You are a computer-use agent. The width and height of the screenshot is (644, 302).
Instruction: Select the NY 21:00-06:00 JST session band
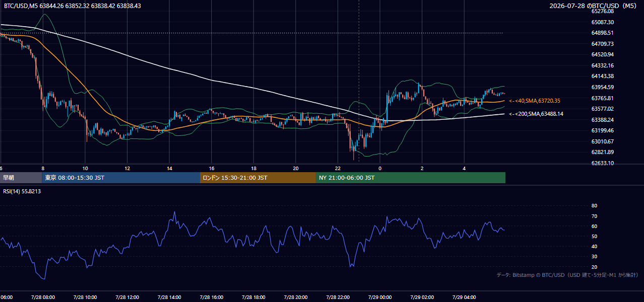click(x=411, y=178)
